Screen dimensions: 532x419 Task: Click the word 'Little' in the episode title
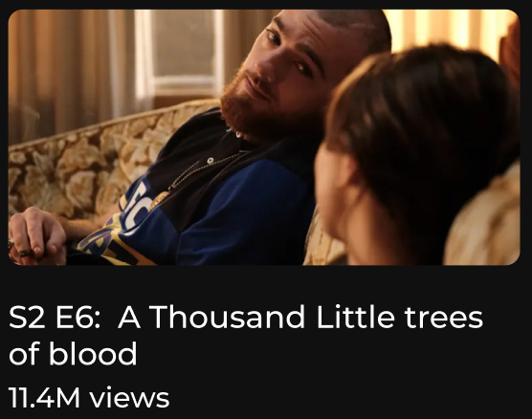(355, 317)
